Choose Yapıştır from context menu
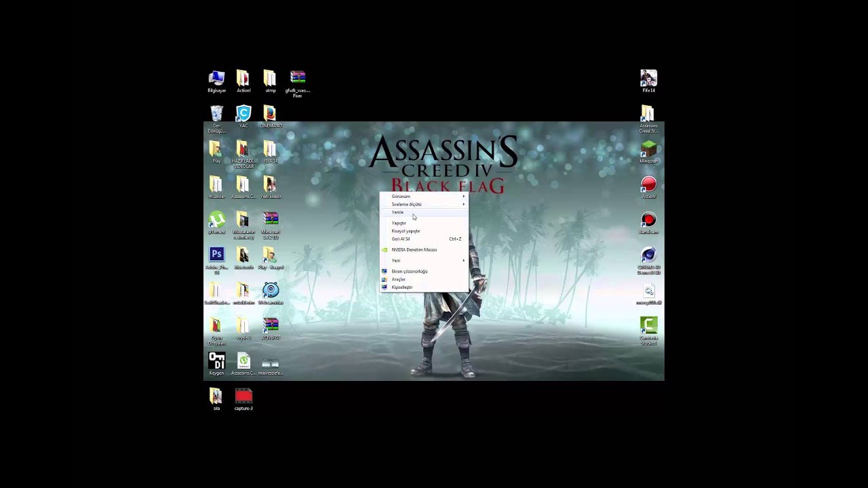The image size is (868, 488). 425,223
